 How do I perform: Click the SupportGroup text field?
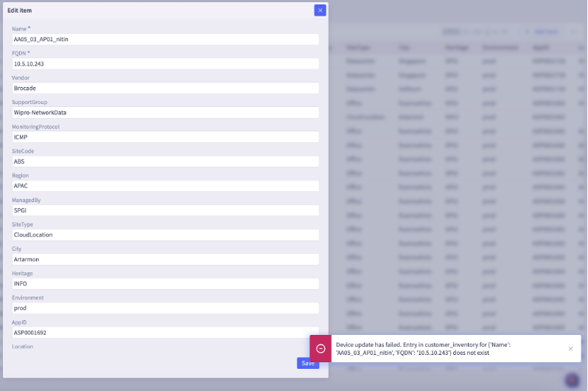(x=165, y=113)
